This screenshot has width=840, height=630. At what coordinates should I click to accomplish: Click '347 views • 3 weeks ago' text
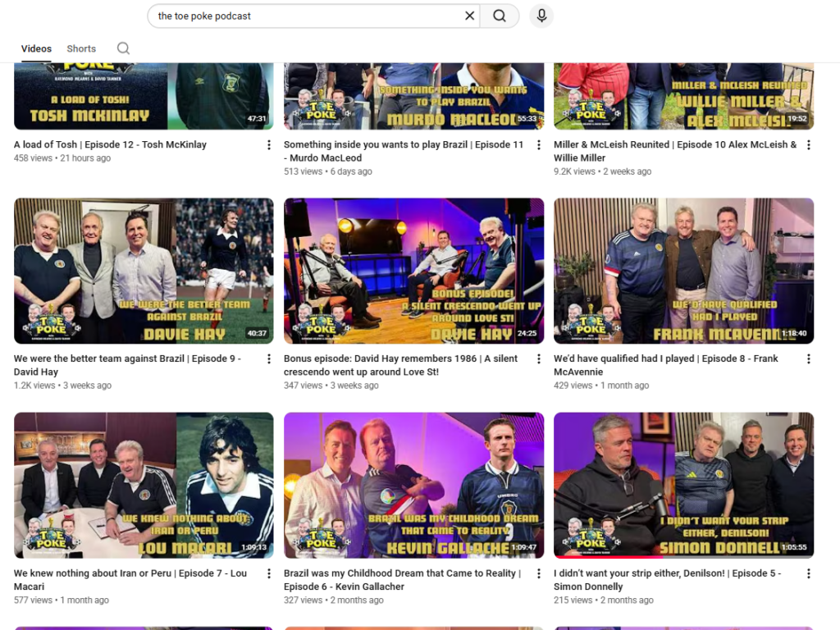click(x=331, y=386)
